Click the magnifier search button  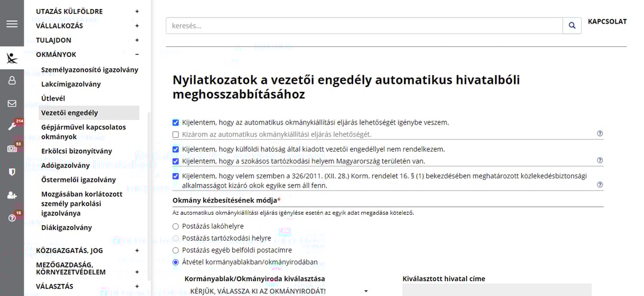tap(572, 26)
